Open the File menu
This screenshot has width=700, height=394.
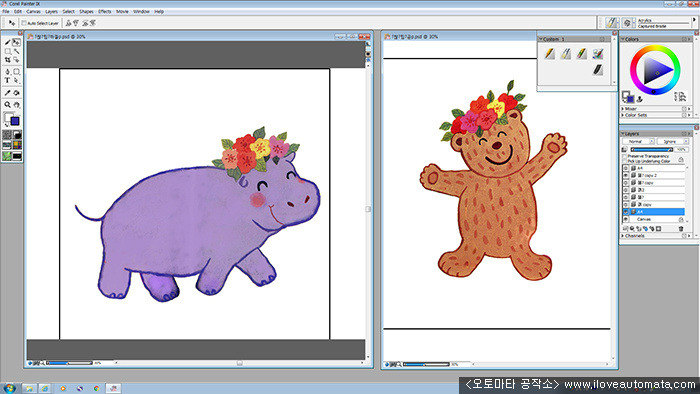point(6,12)
